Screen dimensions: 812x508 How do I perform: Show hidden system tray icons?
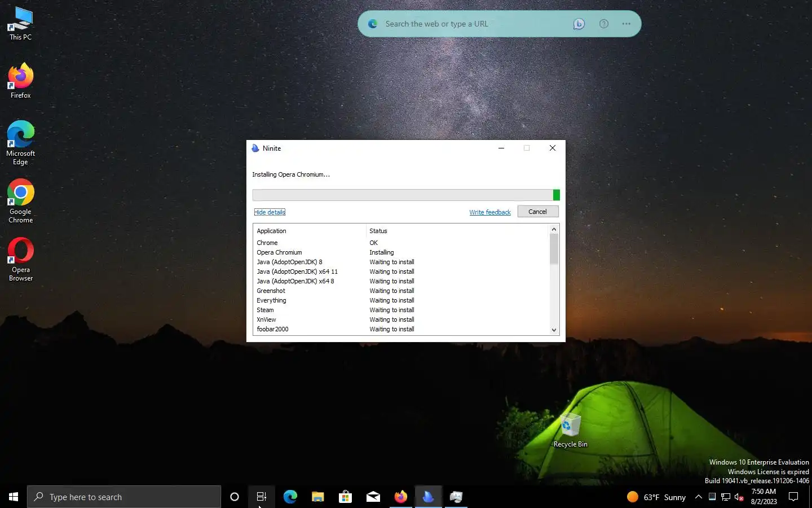pyautogui.click(x=698, y=497)
